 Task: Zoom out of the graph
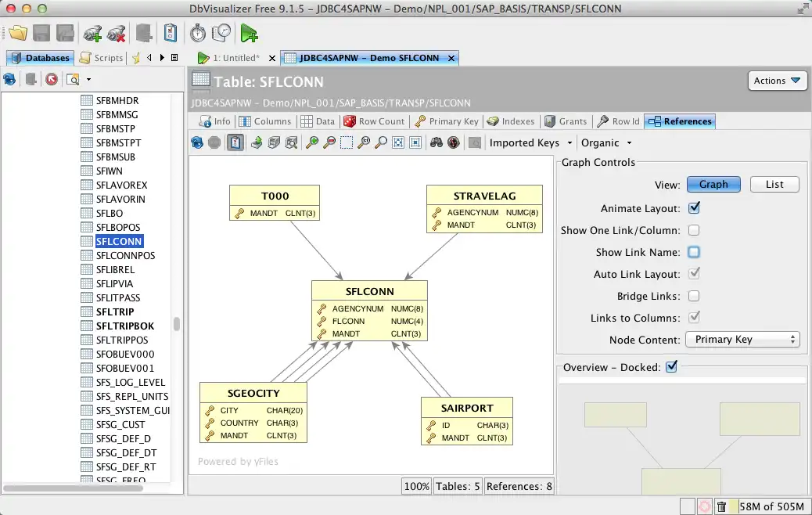329,142
